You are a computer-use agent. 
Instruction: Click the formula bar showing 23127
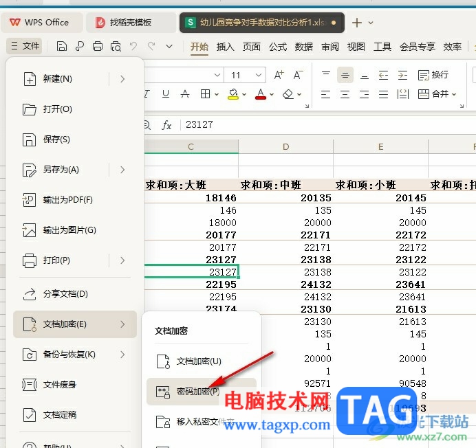coord(328,124)
